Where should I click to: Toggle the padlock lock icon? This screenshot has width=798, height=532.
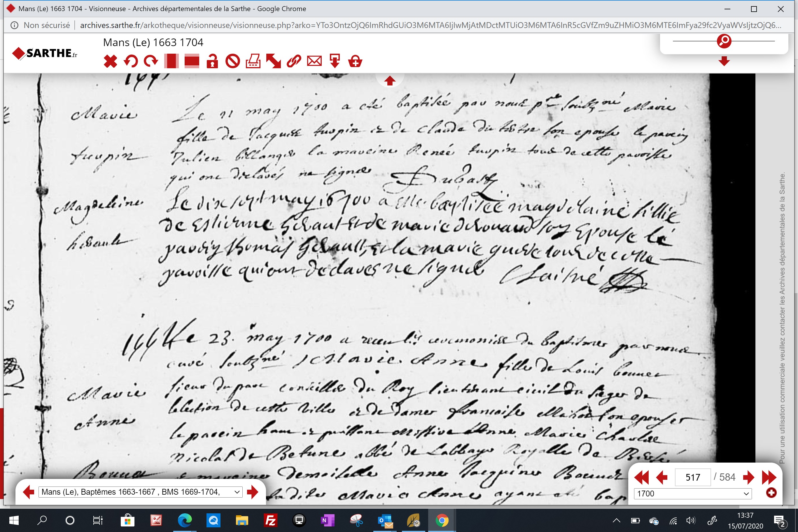pos(212,62)
